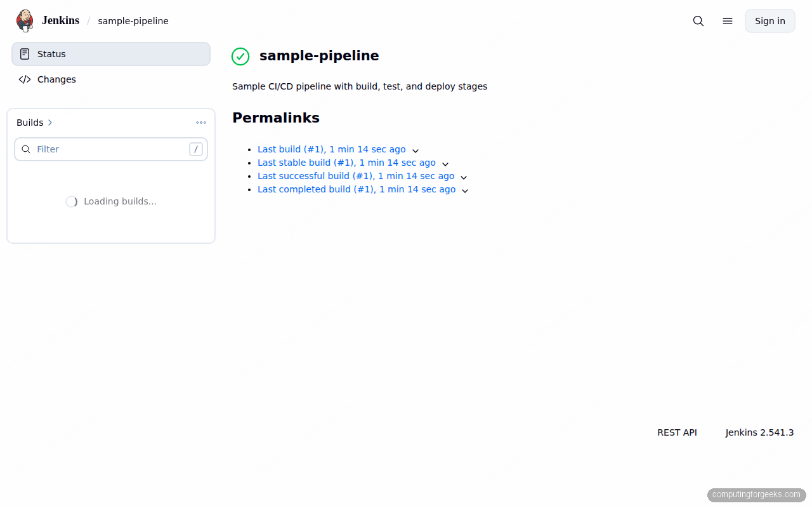Expand the Last build permalink dropdown
This screenshot has width=812, height=508.
[416, 150]
